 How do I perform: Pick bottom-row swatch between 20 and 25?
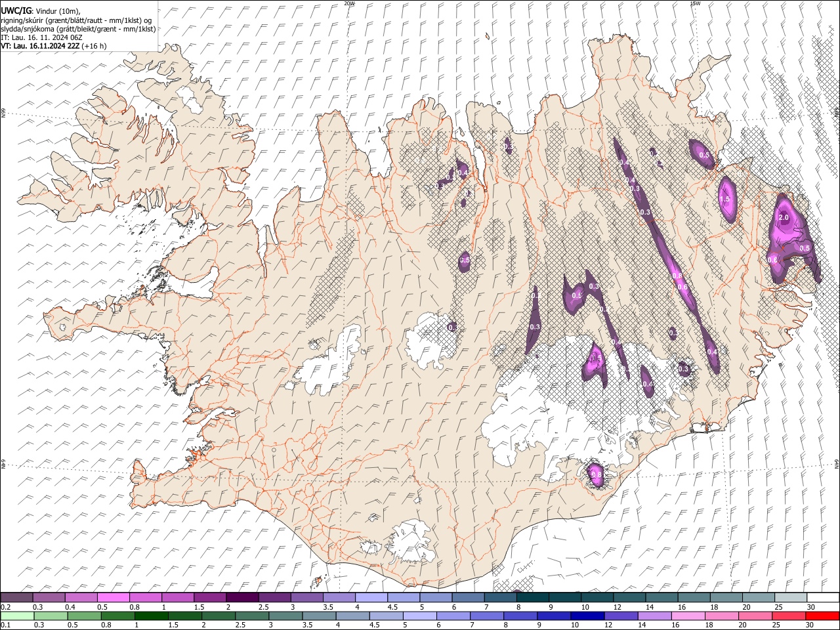(x=755, y=616)
